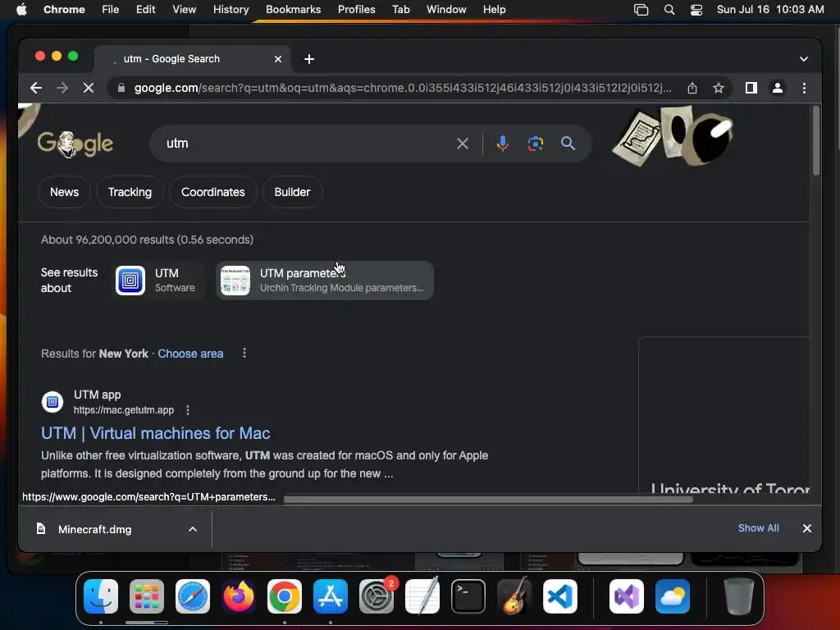The height and width of the screenshot is (630, 840).
Task: Select the Tracking filter chip
Action: click(130, 192)
